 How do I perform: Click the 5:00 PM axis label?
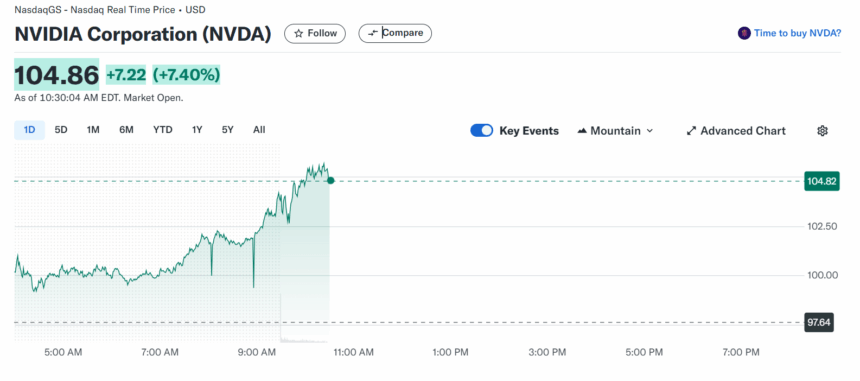pos(644,352)
